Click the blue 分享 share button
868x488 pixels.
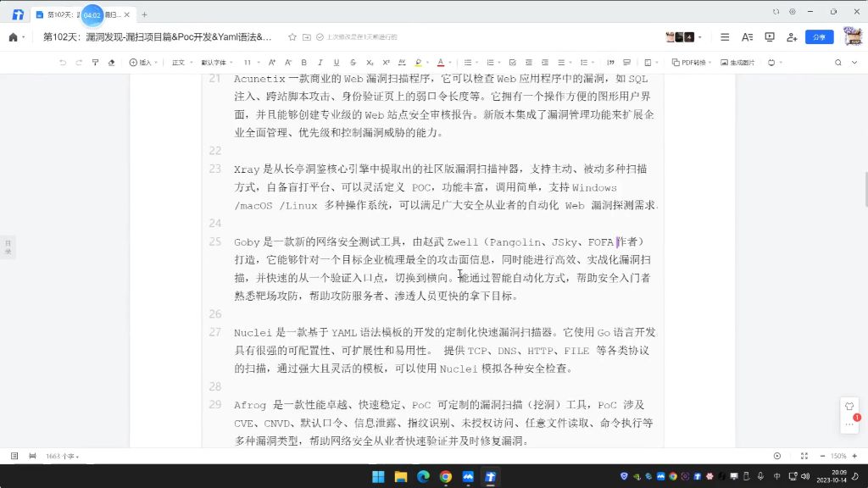coord(820,37)
